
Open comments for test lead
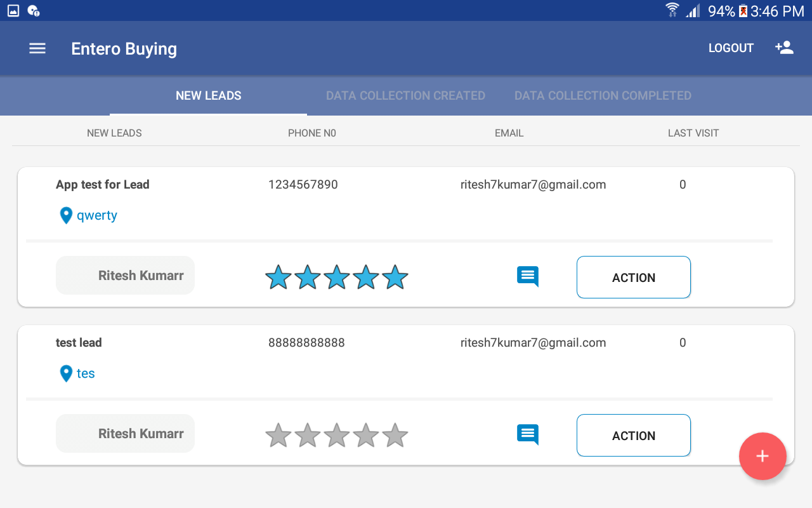click(528, 435)
